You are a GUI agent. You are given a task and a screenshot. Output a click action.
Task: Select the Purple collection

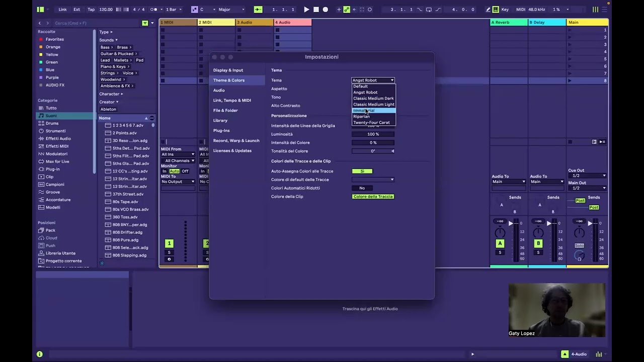coord(65,77)
